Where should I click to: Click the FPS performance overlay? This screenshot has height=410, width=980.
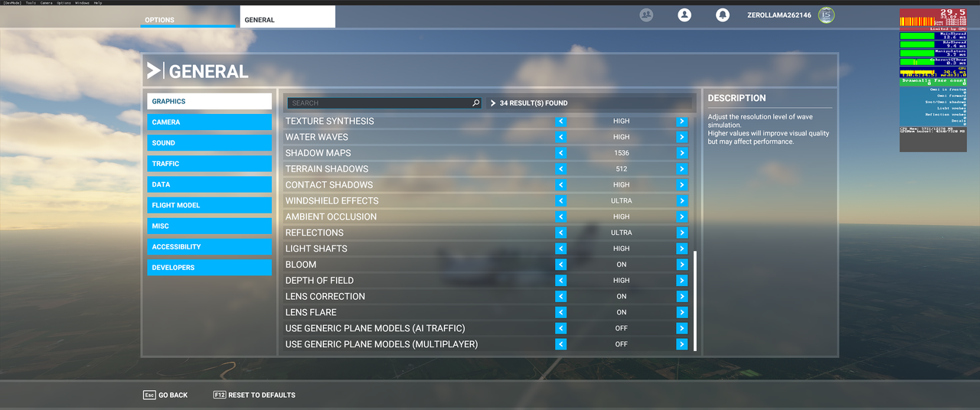[x=933, y=80]
